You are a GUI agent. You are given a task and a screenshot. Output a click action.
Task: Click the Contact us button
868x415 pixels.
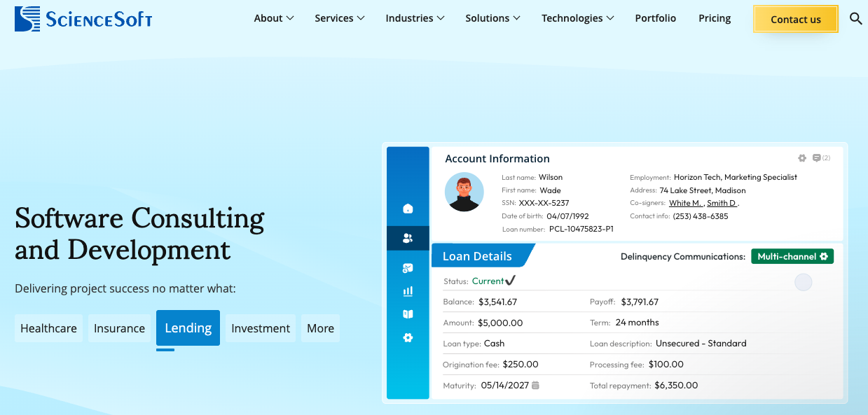point(795,20)
